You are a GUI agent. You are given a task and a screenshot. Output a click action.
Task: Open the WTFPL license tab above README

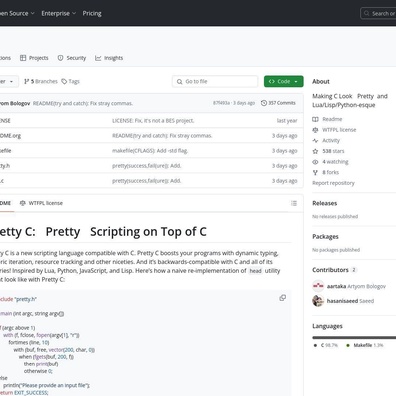point(41,203)
